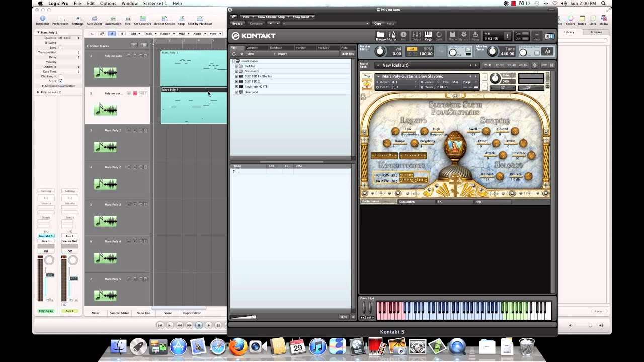
Task: Expand the Desktop folder in browser
Action: 236,66
